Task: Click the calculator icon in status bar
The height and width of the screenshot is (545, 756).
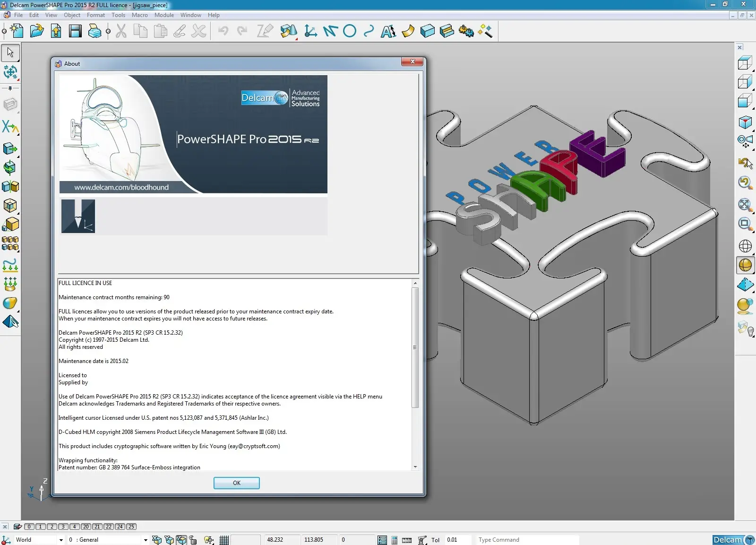Action: tap(395, 540)
